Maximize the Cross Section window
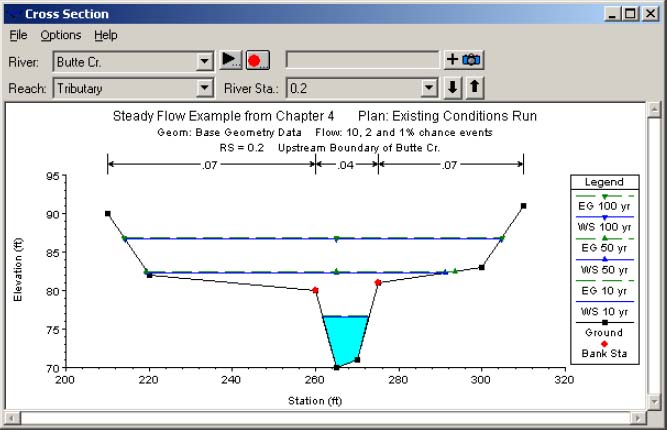This screenshot has height=430, width=667. tap(630, 14)
